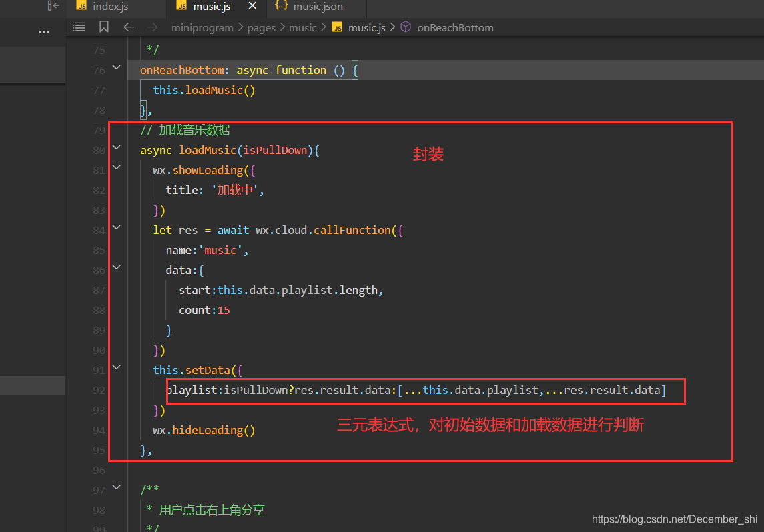
Task: Collapse the fold at line 76
Action: pos(117,67)
